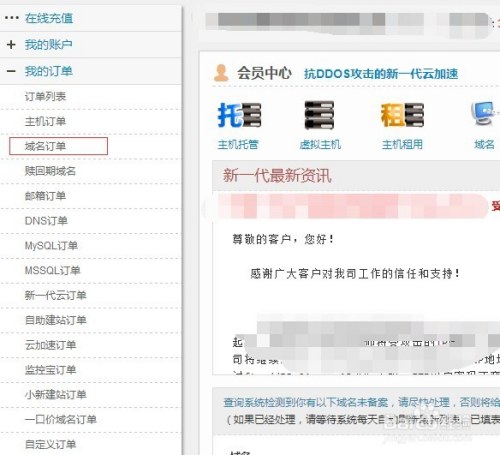This screenshot has height=455, width=500.
Task: Click the 尊敬的客户,您好 greeting text
Action: tap(283, 239)
